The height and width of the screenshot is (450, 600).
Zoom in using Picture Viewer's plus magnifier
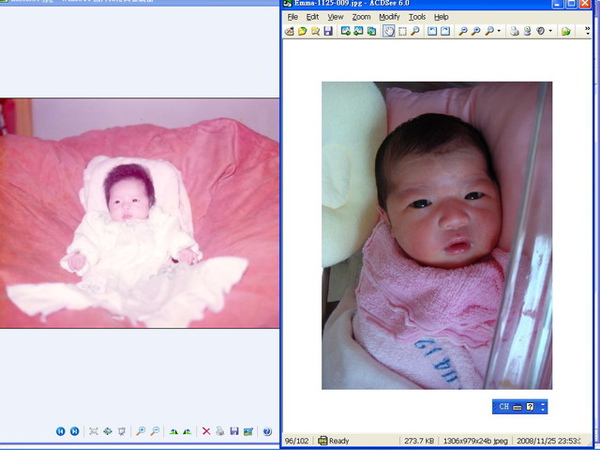click(140, 431)
